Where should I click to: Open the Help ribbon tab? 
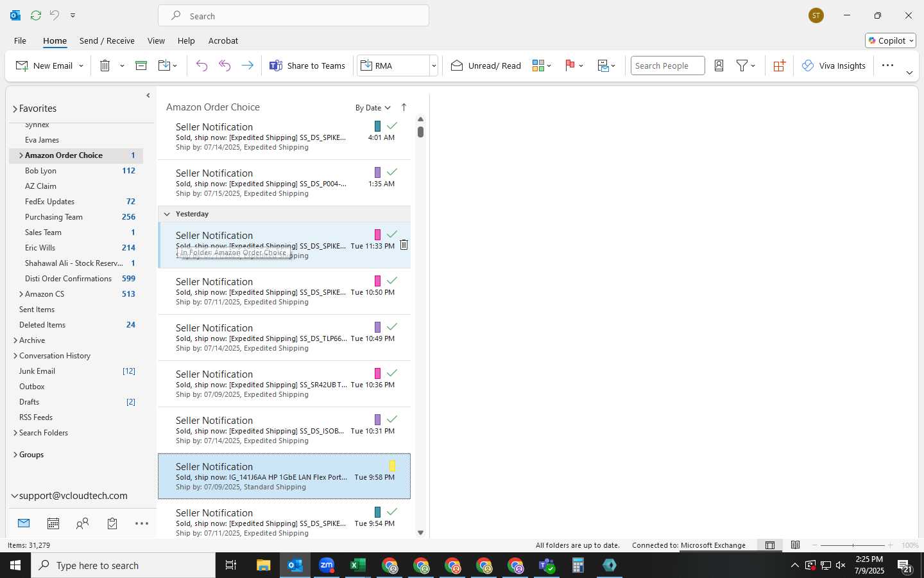point(186,40)
